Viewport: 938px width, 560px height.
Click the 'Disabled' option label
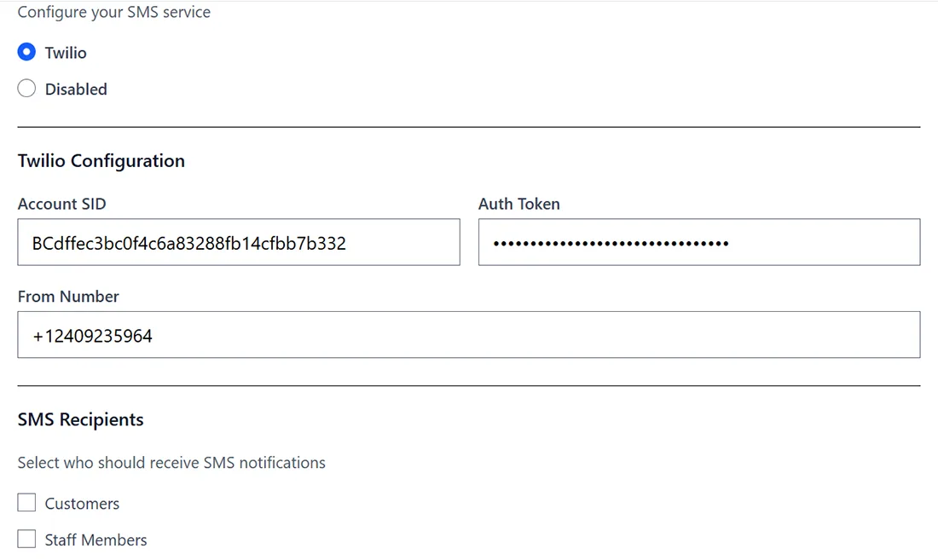tap(76, 89)
